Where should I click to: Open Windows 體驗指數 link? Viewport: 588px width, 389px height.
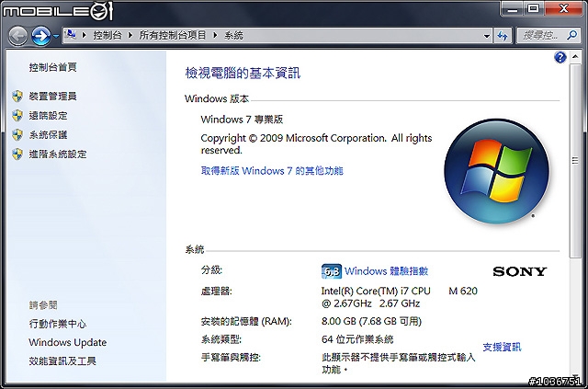coord(386,271)
